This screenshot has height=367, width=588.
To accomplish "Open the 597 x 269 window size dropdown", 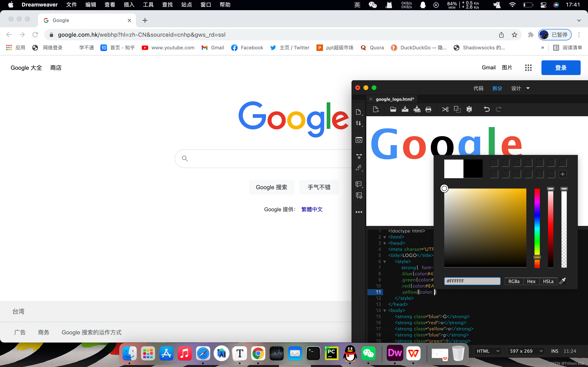I will pyautogui.click(x=526, y=351).
